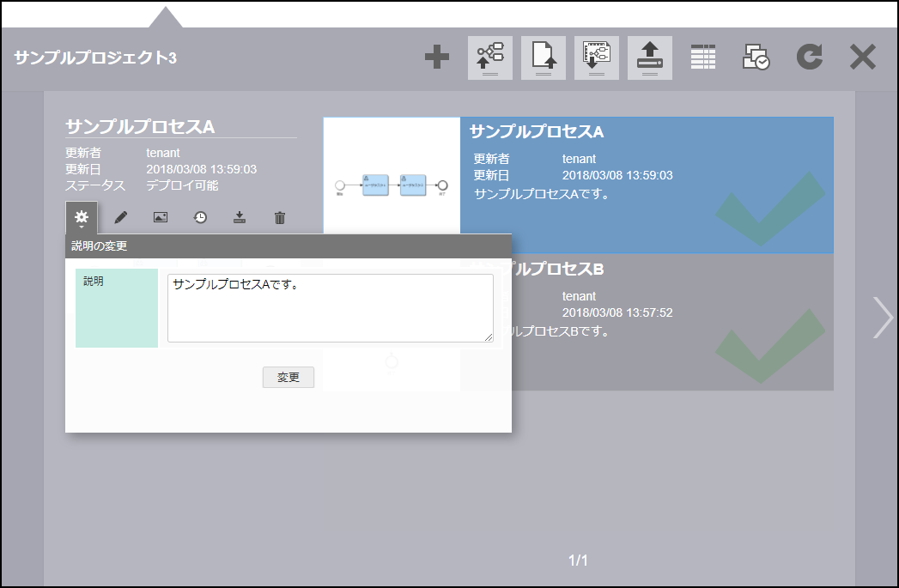Click the pencil edit icon
899x588 pixels.
tap(120, 218)
